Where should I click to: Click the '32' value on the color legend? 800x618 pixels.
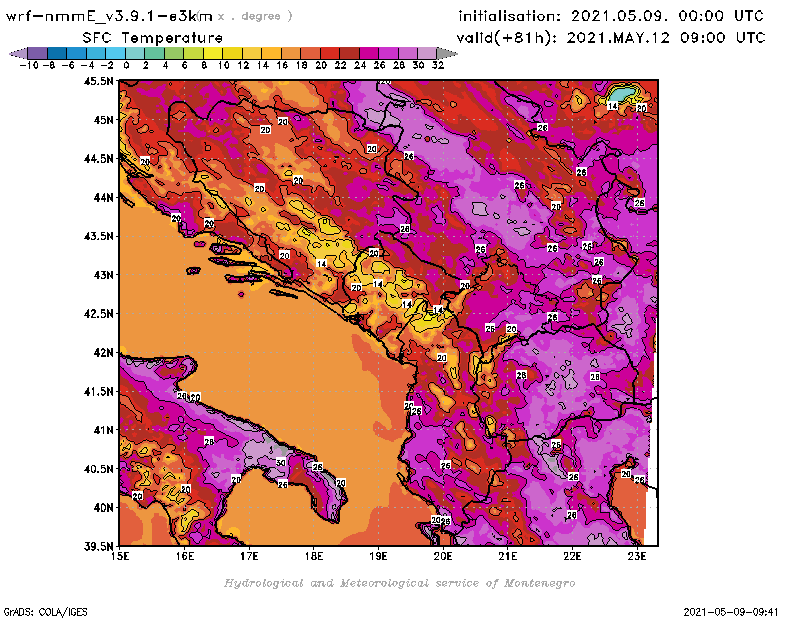pyautogui.click(x=438, y=65)
